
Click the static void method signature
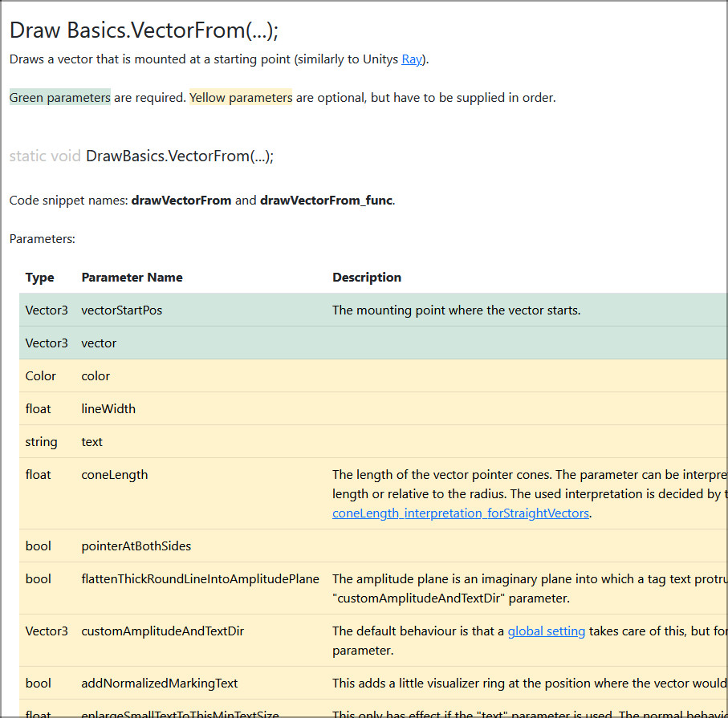pos(141,156)
